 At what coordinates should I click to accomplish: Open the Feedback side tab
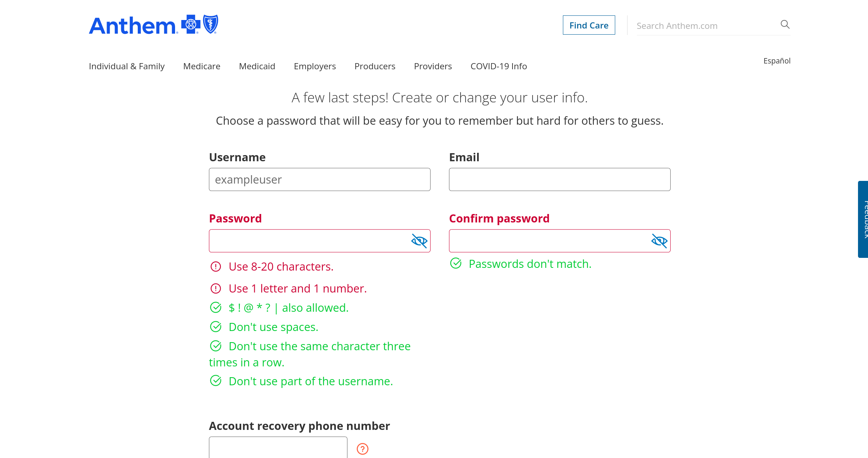point(863,219)
